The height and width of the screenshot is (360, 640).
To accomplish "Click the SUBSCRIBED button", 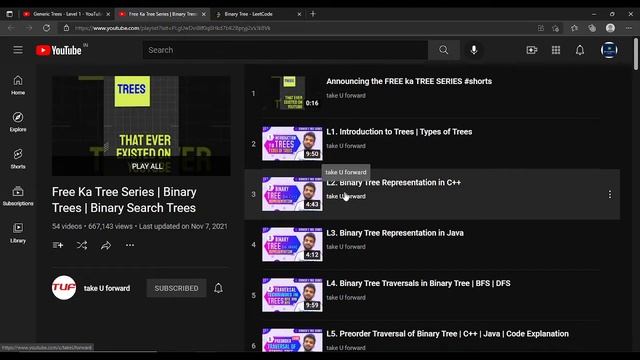I will (x=176, y=288).
